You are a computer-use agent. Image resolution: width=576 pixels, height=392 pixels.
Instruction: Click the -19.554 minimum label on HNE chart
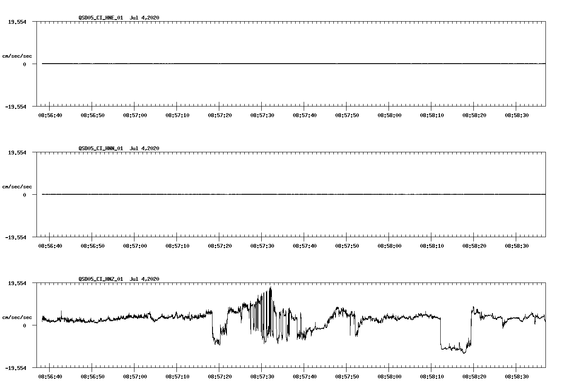click(16, 106)
